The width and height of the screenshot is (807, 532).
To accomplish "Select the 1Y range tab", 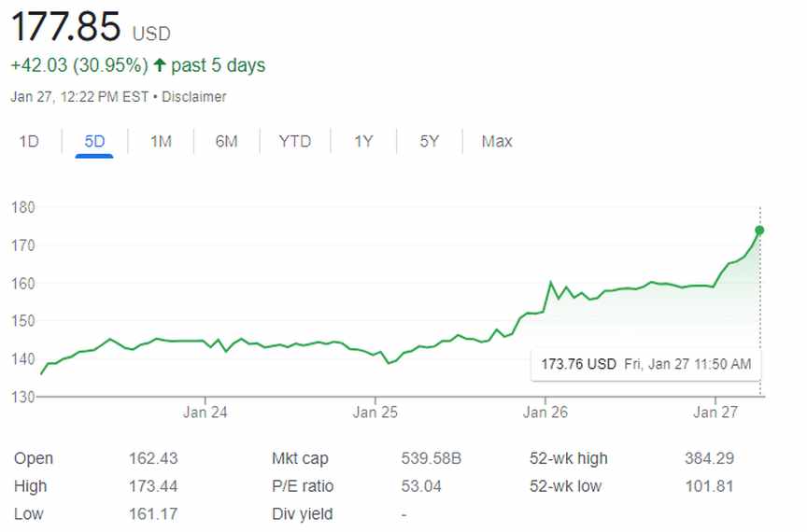I will 363,142.
